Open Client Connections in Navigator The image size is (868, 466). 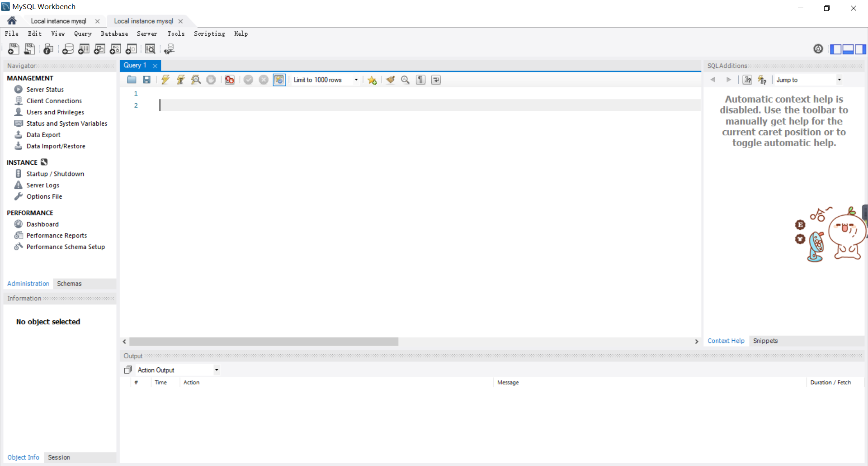(x=54, y=101)
